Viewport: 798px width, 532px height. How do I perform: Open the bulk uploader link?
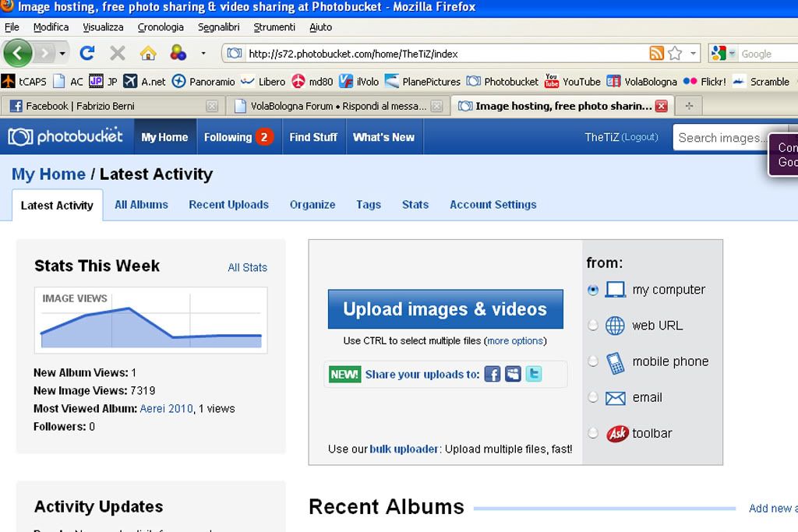pos(404,449)
